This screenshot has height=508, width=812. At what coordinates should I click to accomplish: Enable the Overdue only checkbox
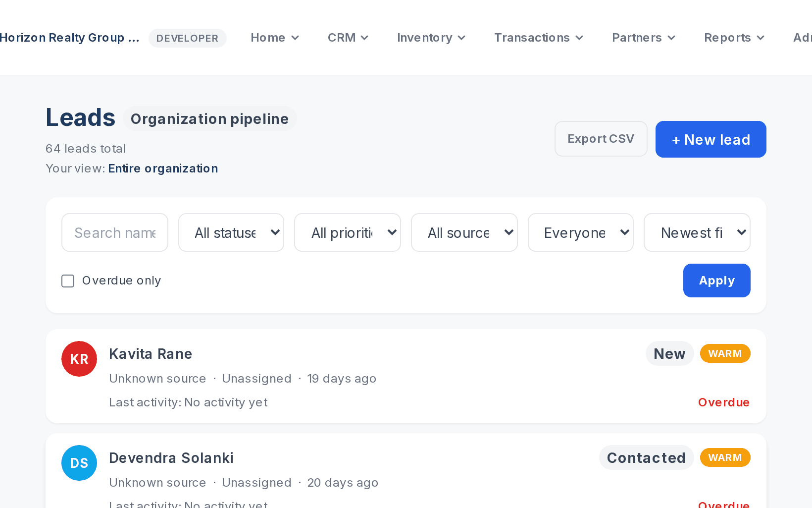68,281
